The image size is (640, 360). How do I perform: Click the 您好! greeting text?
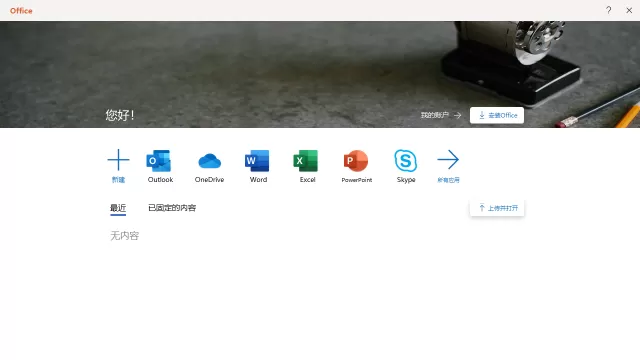pos(120,115)
